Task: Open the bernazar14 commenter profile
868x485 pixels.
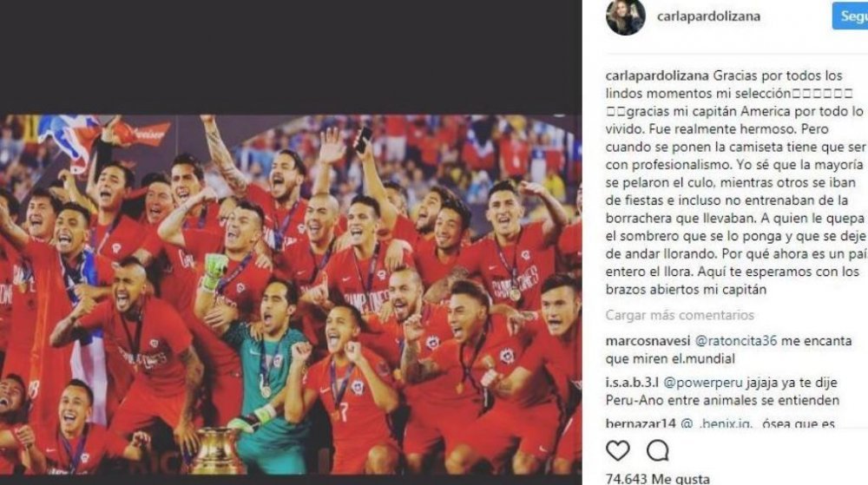Action: pos(641,423)
